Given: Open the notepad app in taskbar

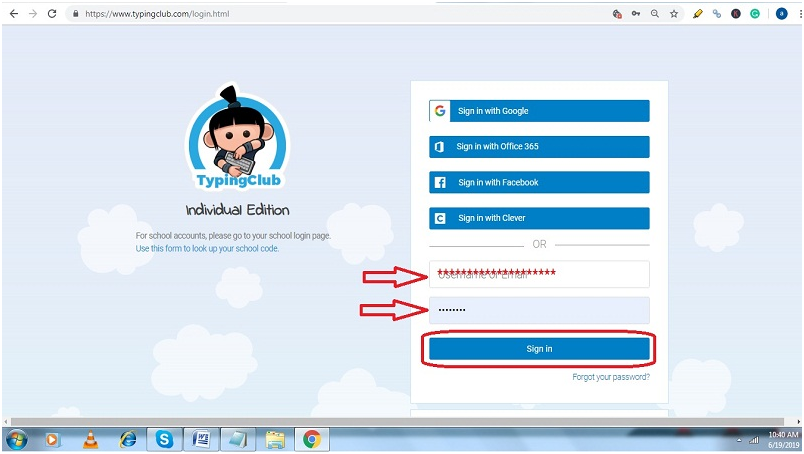Looking at the screenshot, I should [238, 440].
